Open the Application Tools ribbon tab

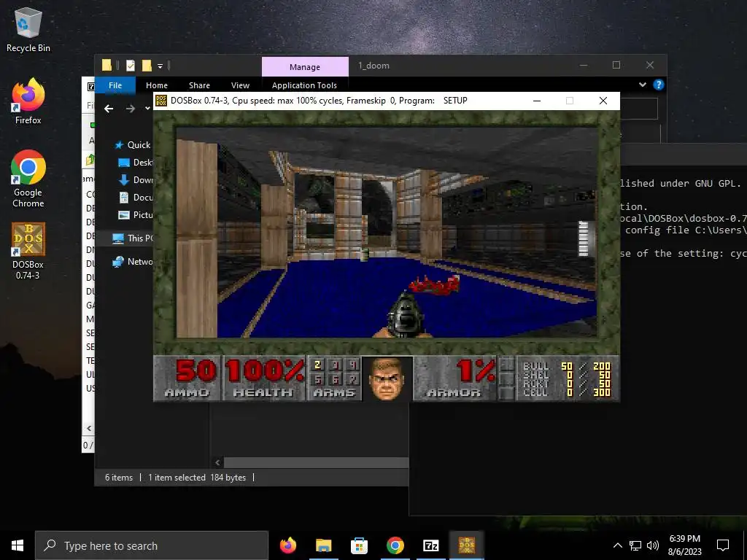[304, 85]
